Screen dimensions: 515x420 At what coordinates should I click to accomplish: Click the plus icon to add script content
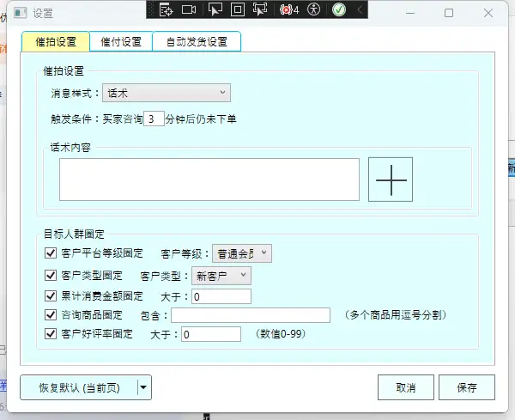pos(391,180)
